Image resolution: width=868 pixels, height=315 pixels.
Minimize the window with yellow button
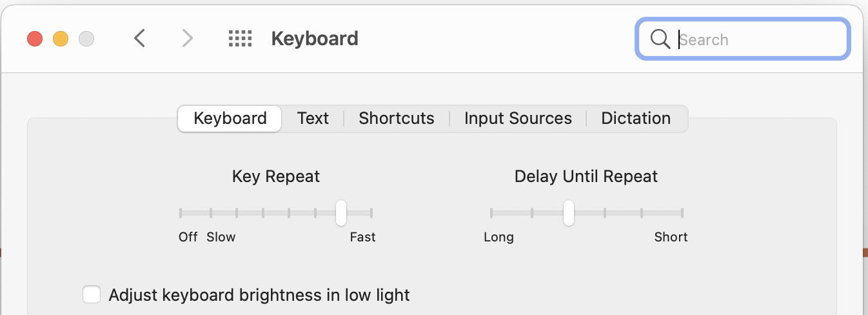[x=61, y=39]
